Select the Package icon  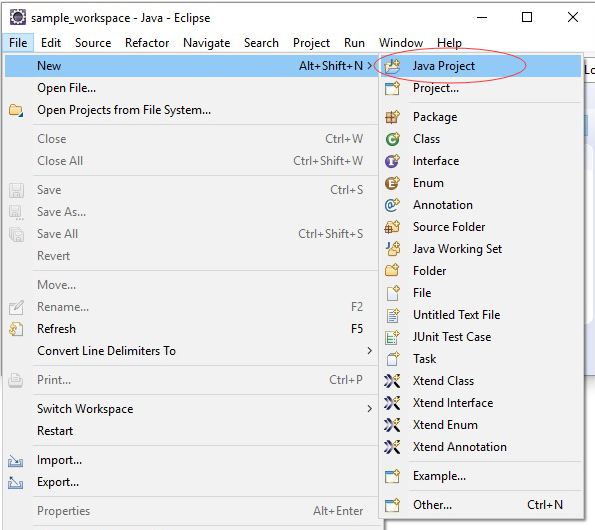392,117
